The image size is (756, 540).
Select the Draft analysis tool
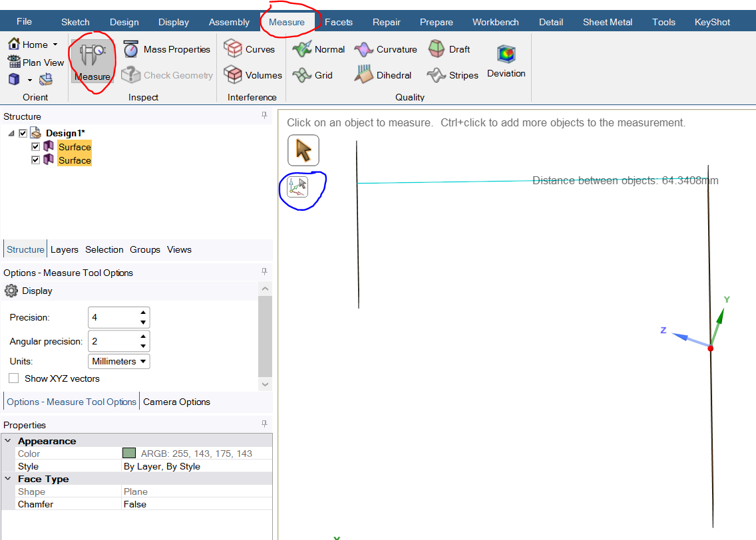coord(449,49)
